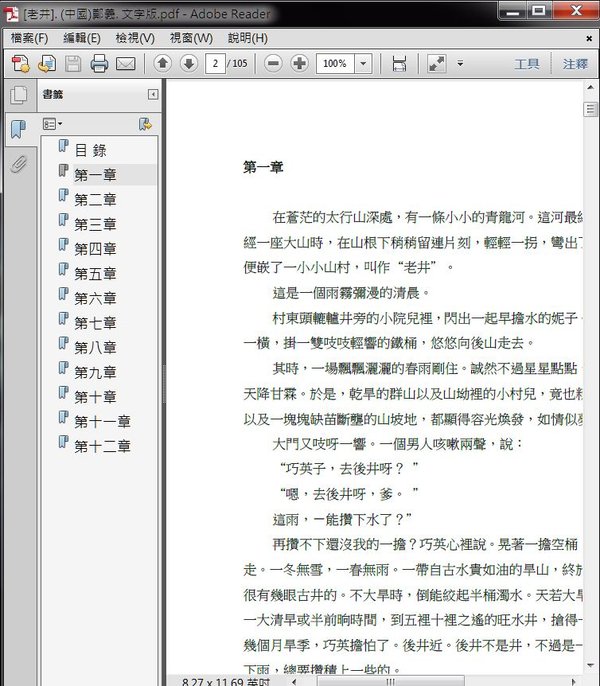The height and width of the screenshot is (686, 600).
Task: Click the zoom out minus button
Action: tap(273, 64)
